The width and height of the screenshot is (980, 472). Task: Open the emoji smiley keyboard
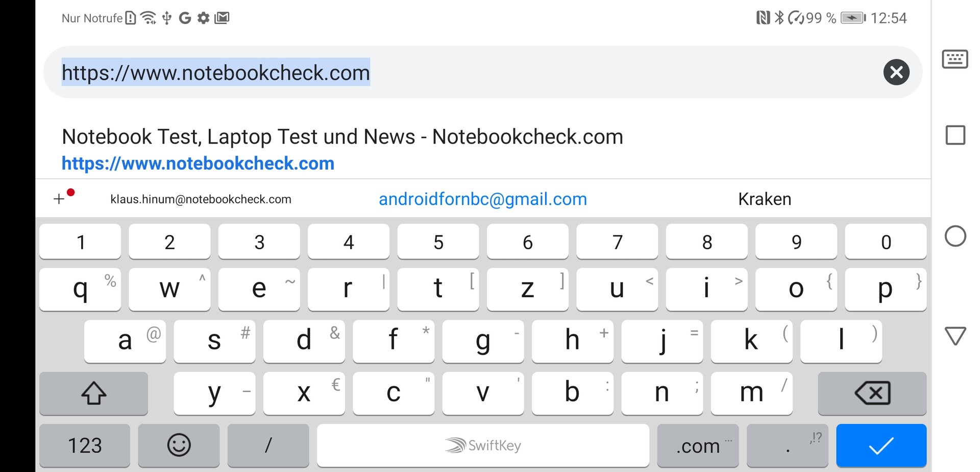click(x=179, y=445)
